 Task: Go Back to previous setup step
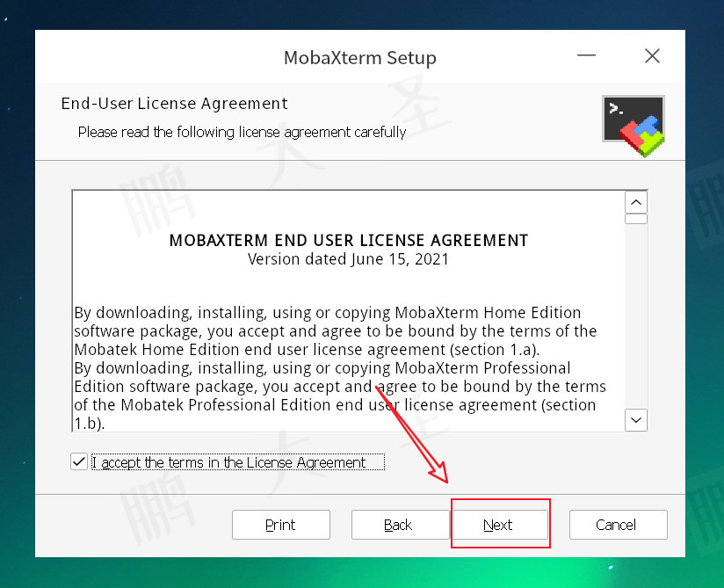(400, 525)
